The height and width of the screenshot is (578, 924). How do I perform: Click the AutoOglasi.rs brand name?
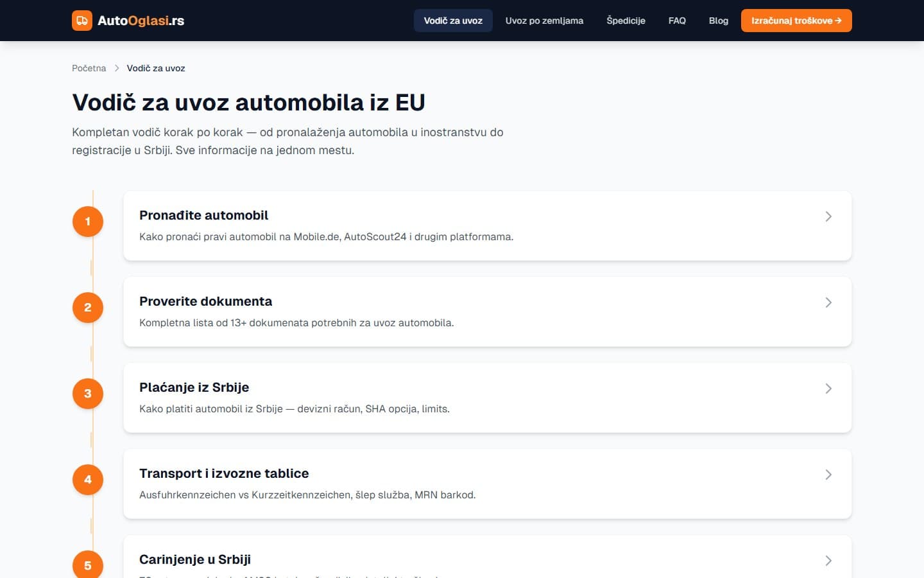(141, 21)
